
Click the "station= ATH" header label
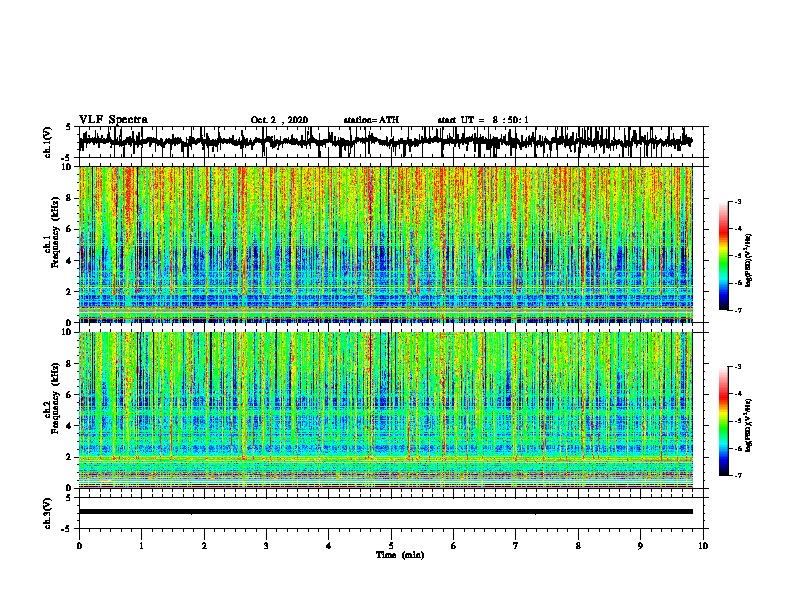pos(371,120)
